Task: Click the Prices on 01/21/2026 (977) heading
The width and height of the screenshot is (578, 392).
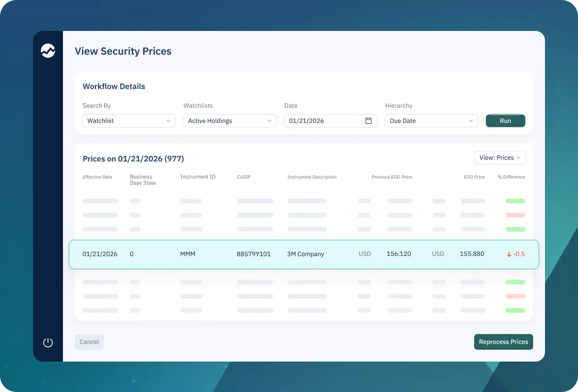Action: [x=133, y=159]
